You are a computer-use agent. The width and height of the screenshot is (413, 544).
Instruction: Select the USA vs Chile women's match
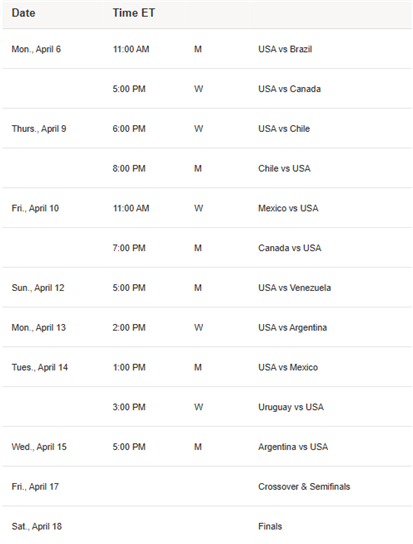click(x=284, y=129)
